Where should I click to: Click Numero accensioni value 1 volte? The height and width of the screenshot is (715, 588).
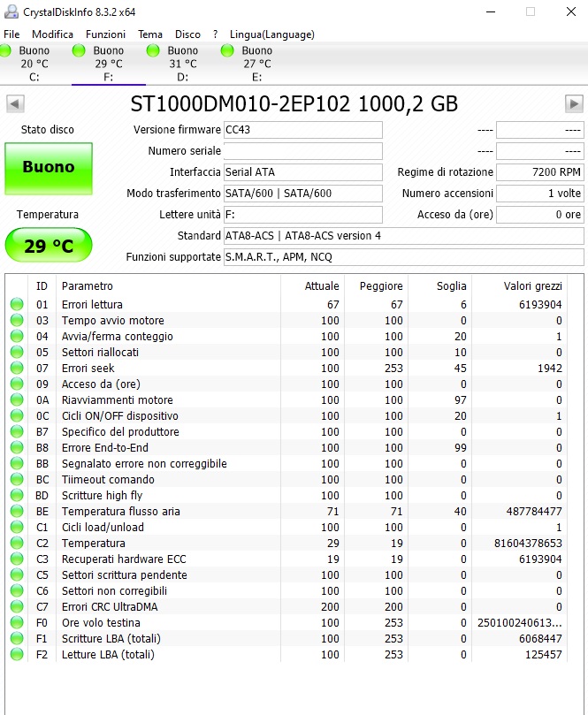tap(540, 194)
